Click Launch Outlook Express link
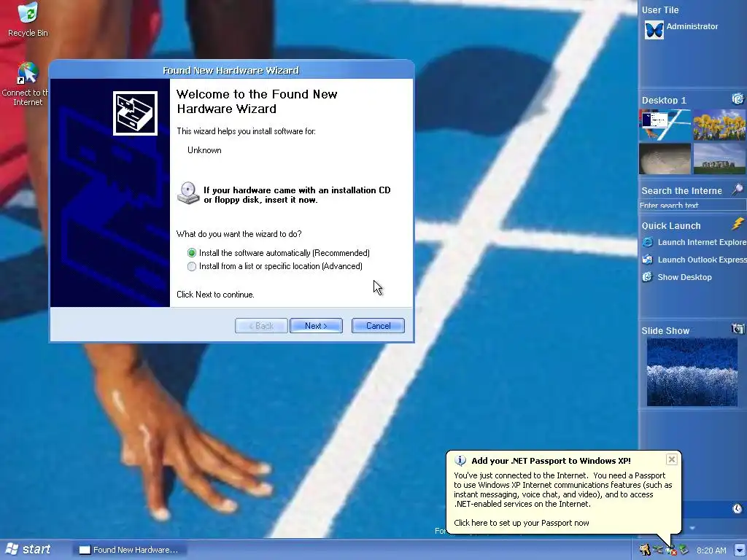Viewport: 747px width, 560px height. [703, 260]
